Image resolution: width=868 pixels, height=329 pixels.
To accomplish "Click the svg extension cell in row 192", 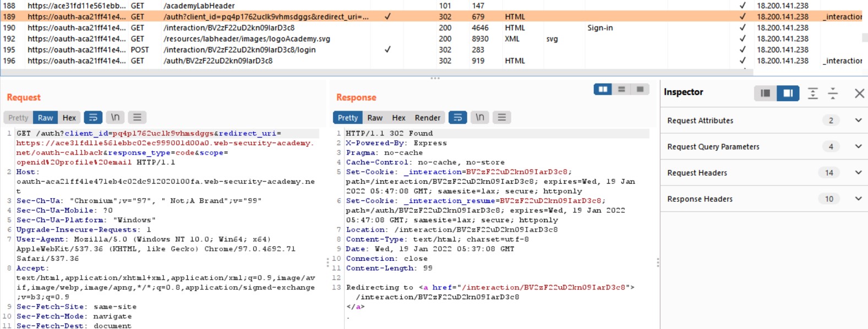I will coord(552,39).
